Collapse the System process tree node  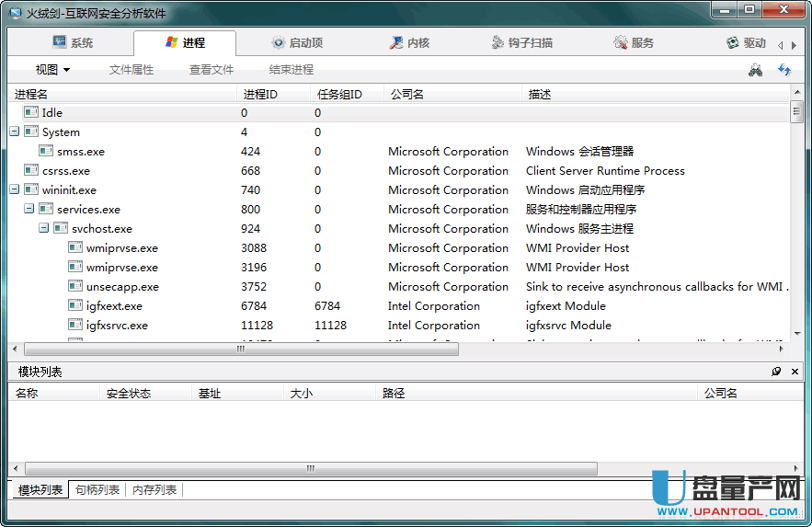[15, 132]
